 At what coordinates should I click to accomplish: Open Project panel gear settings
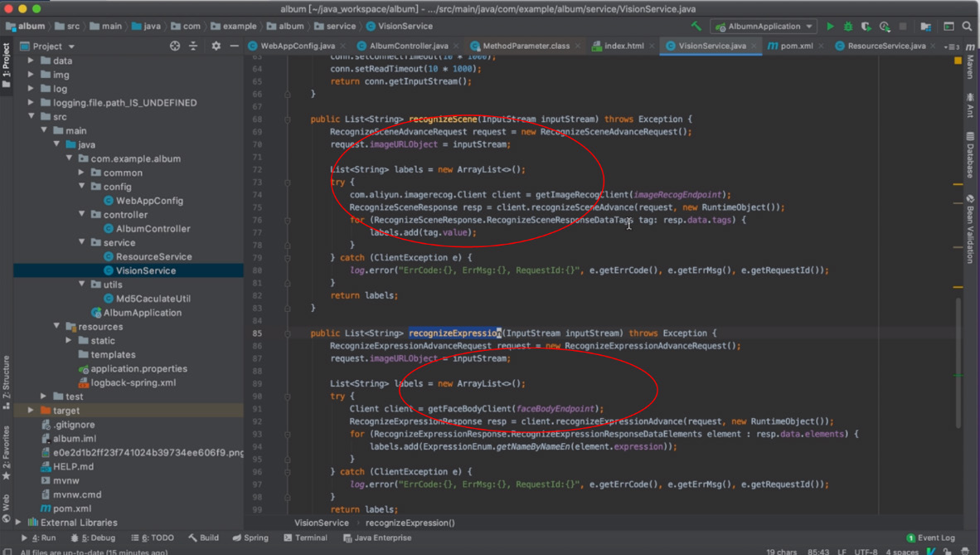(x=216, y=46)
